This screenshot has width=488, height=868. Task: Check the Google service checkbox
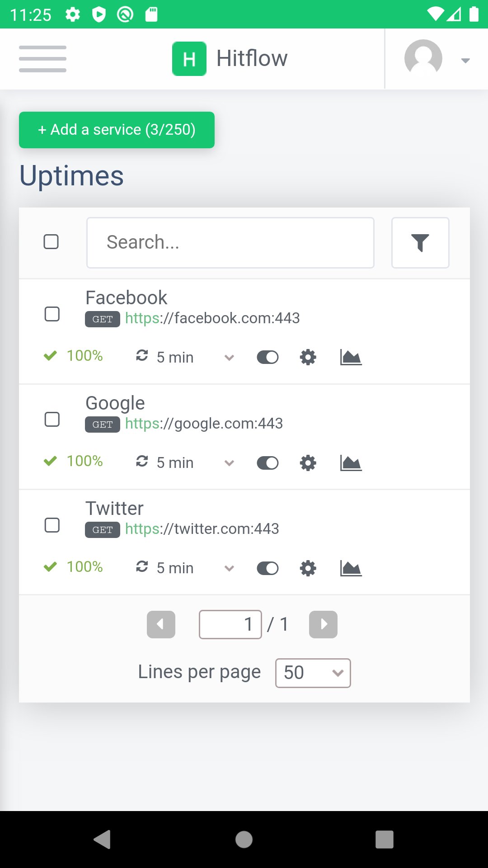52,419
